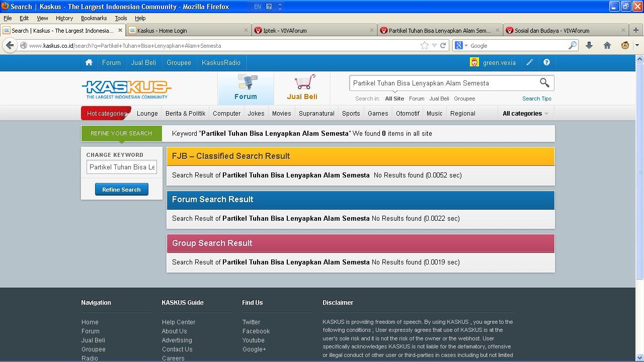
Task: Switch to Kaskus - Home Login tab
Action: coord(188,30)
